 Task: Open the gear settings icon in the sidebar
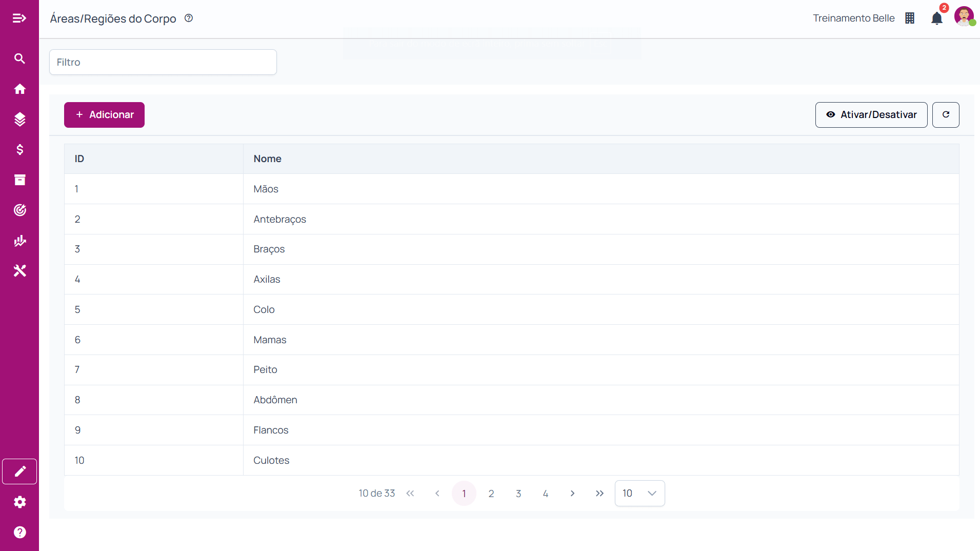(x=19, y=502)
